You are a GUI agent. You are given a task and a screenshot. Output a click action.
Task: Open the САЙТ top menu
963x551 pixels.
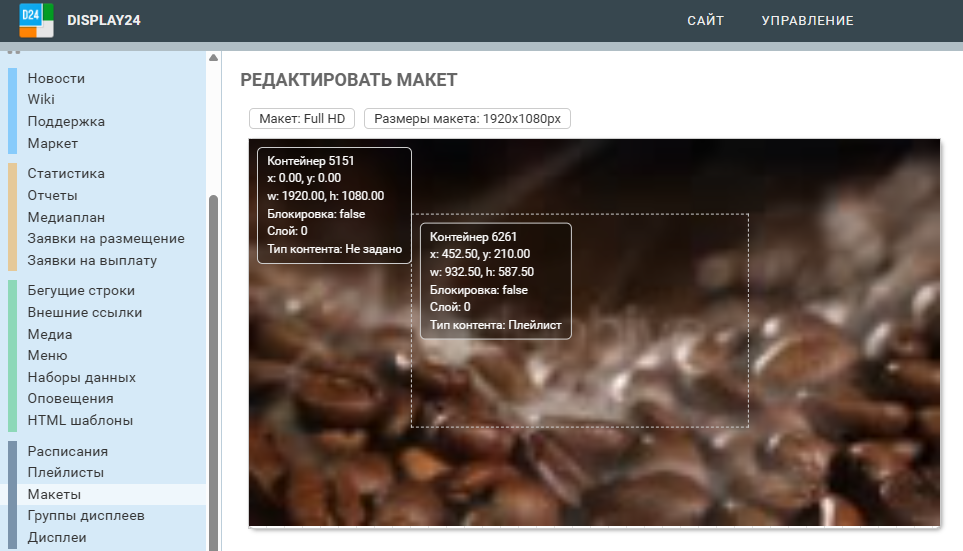(x=705, y=20)
